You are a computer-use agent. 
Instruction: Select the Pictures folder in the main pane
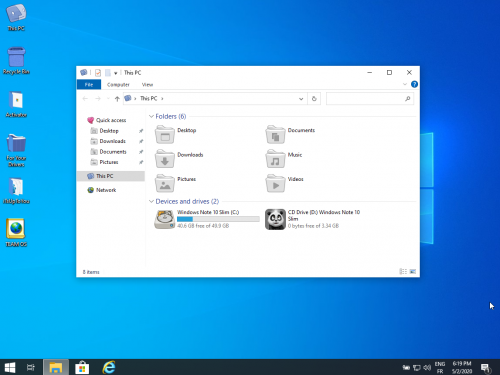coord(175,183)
